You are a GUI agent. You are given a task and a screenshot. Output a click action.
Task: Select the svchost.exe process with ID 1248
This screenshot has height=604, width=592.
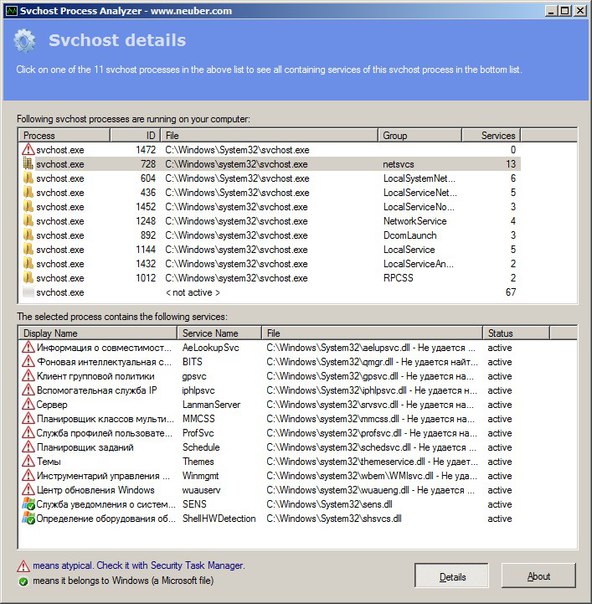270,221
